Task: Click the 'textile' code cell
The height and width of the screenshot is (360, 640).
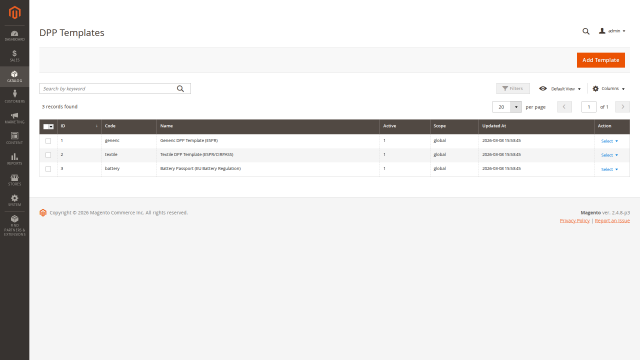Action: pos(129,154)
